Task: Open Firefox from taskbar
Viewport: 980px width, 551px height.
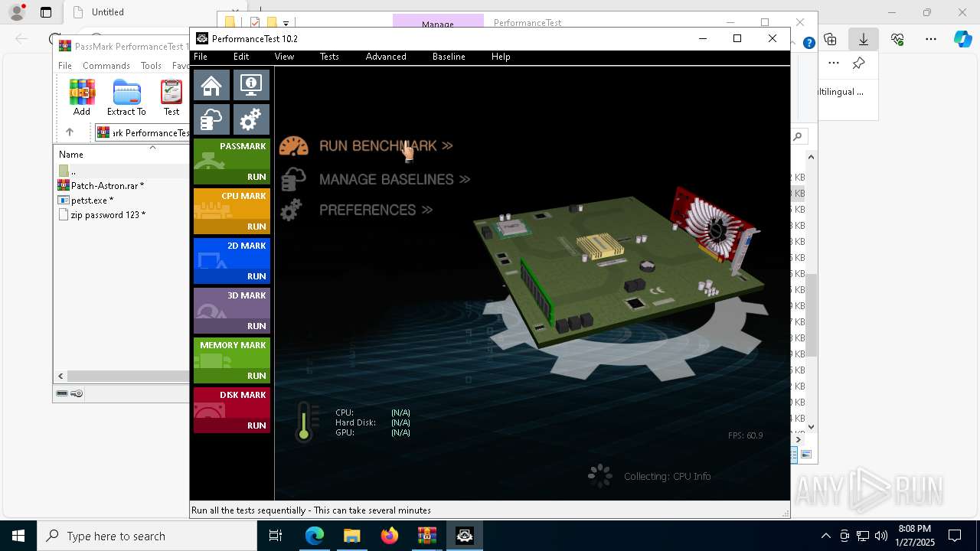Action: (390, 536)
